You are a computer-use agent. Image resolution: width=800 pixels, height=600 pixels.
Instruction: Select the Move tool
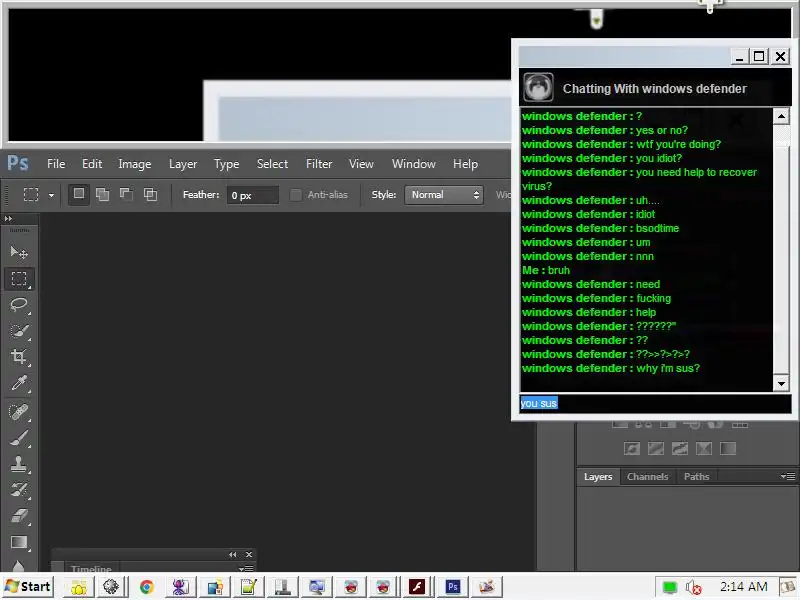[x=19, y=252]
